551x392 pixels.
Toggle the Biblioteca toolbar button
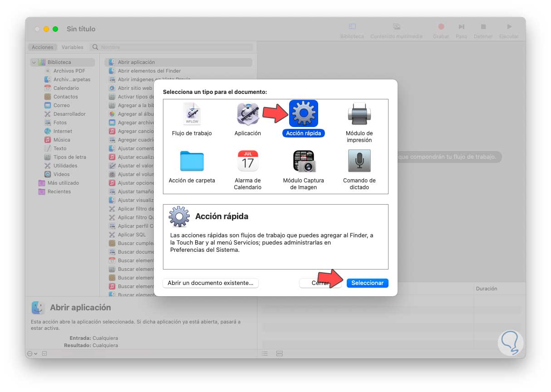click(x=352, y=31)
